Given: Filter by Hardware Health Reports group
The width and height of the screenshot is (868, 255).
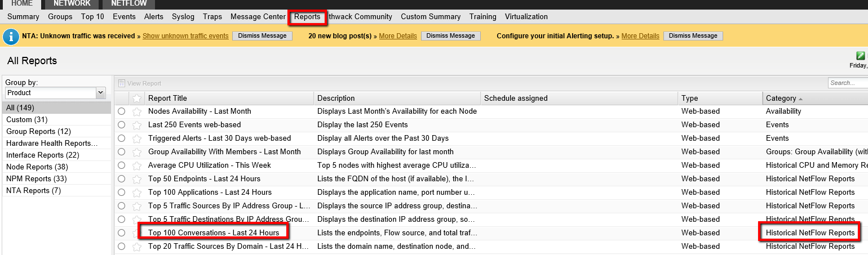Looking at the screenshot, I should (57, 144).
